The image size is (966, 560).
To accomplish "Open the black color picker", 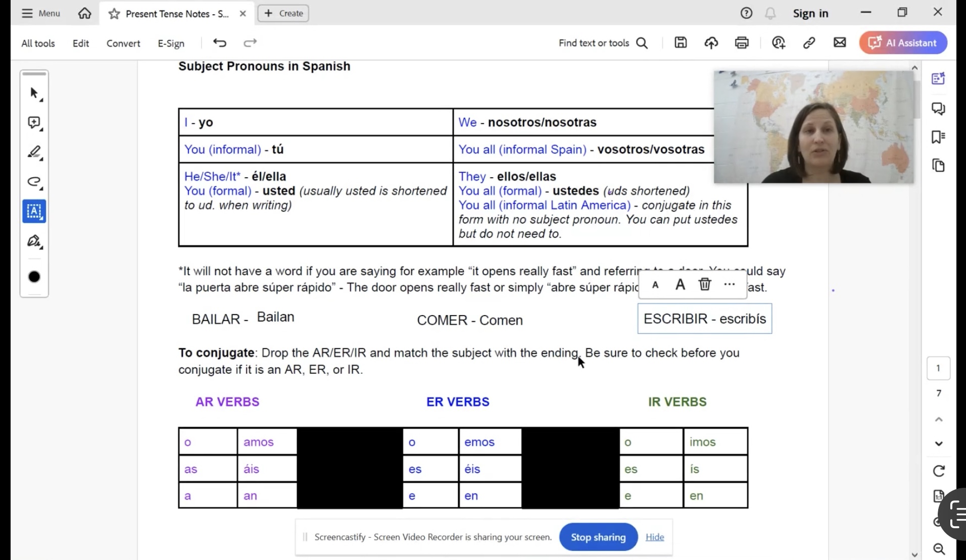I will tap(34, 277).
